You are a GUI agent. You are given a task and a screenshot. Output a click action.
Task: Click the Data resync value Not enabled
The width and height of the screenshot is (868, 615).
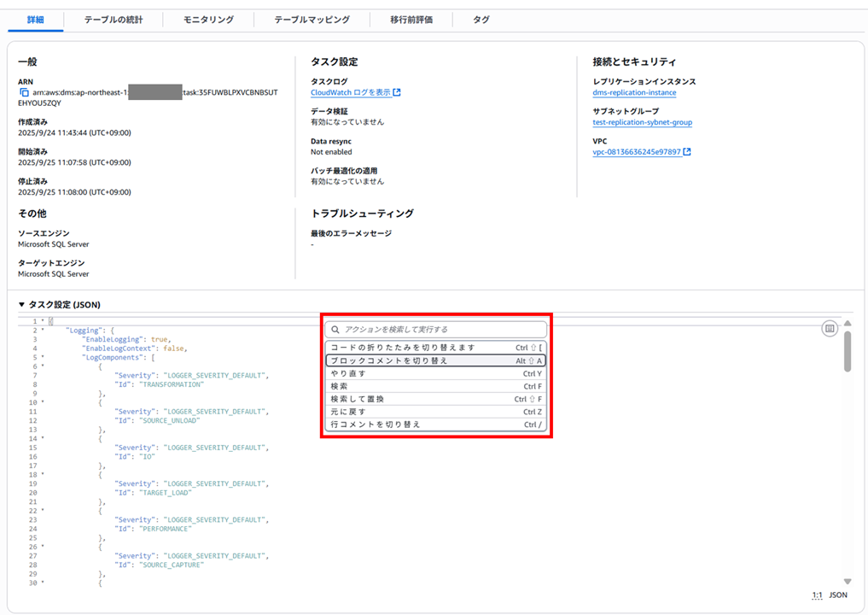(331, 152)
